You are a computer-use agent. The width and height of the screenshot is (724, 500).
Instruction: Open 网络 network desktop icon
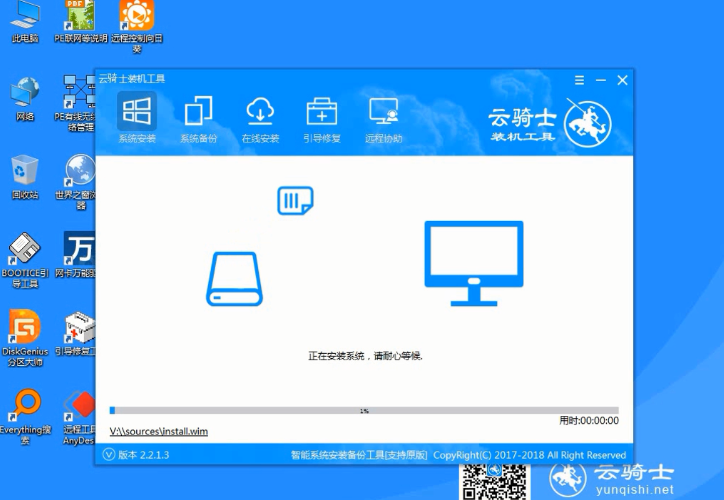(25, 99)
